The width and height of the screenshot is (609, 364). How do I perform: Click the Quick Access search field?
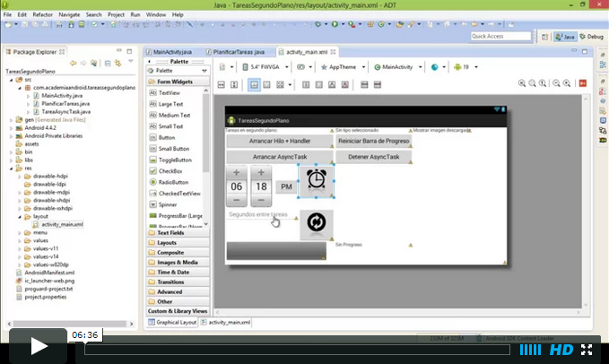pyautogui.click(x=500, y=36)
